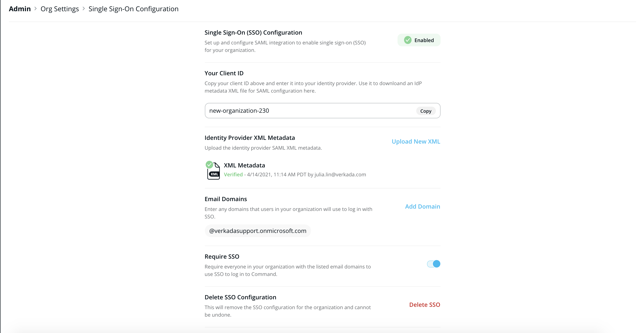The image size is (644, 333).
Task: Select Single Sign-On Configuration breadcrumb
Action: pyautogui.click(x=134, y=9)
